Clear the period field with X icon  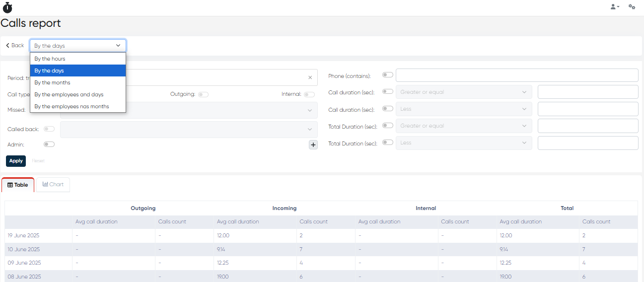pos(310,77)
